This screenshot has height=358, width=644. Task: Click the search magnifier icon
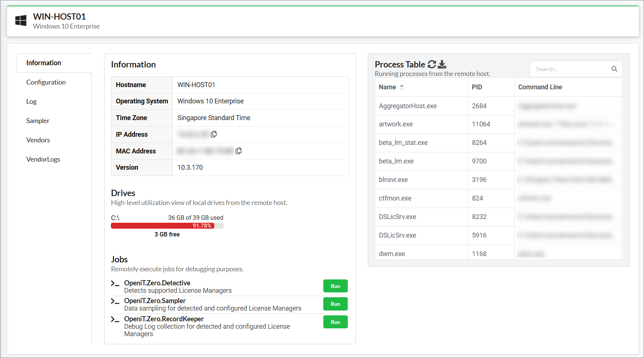pos(614,69)
